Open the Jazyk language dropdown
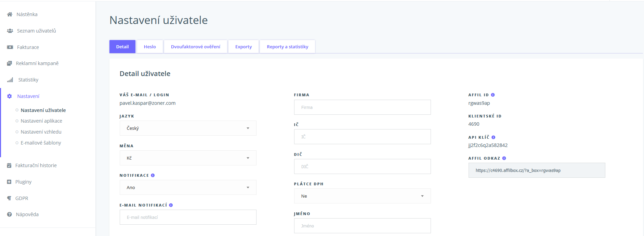 point(188,128)
